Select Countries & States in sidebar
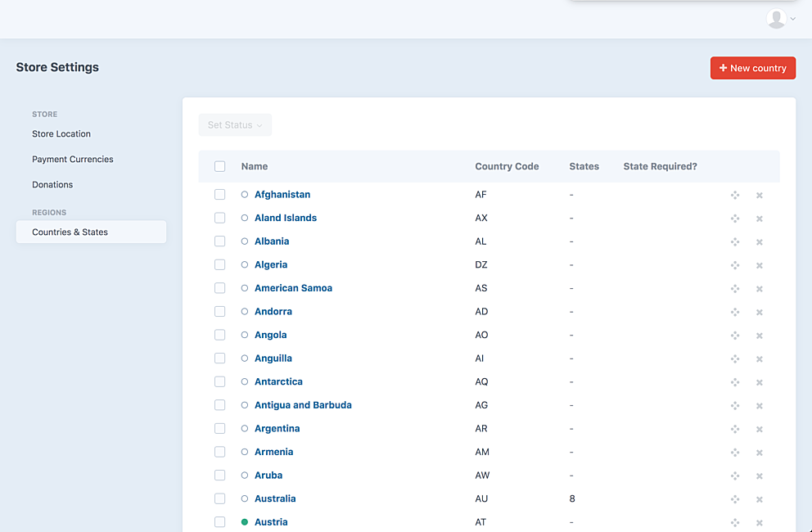This screenshot has width=812, height=532. click(91, 232)
